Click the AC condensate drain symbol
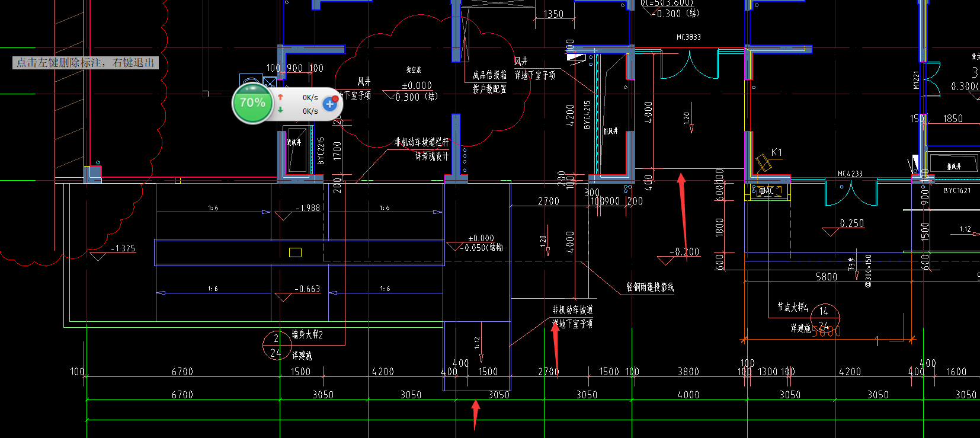The image size is (980, 438). coord(767,191)
